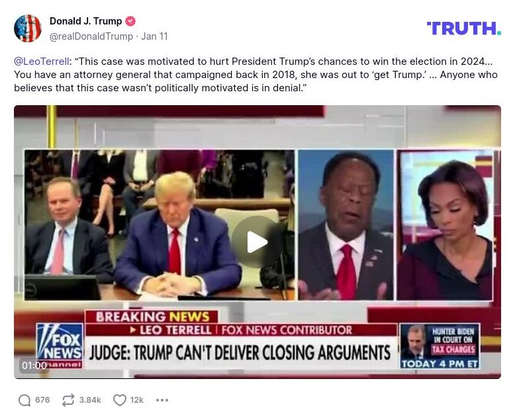Open the profile avatar picture

pyautogui.click(x=28, y=28)
